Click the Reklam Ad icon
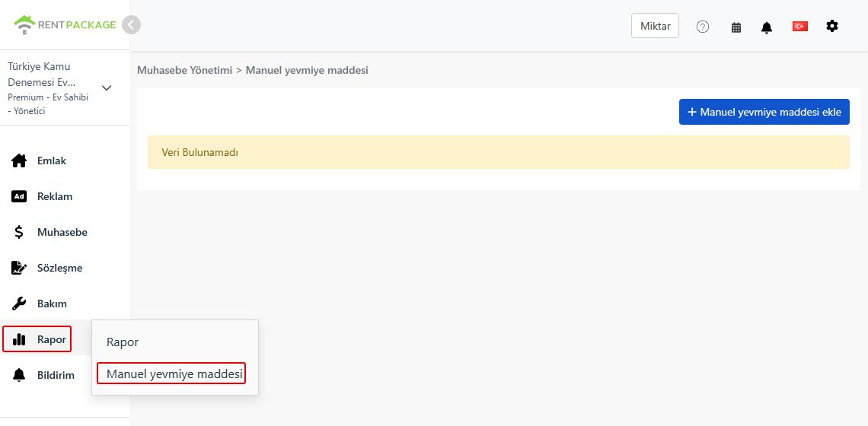Image resolution: width=868 pixels, height=426 pixels. 19,196
